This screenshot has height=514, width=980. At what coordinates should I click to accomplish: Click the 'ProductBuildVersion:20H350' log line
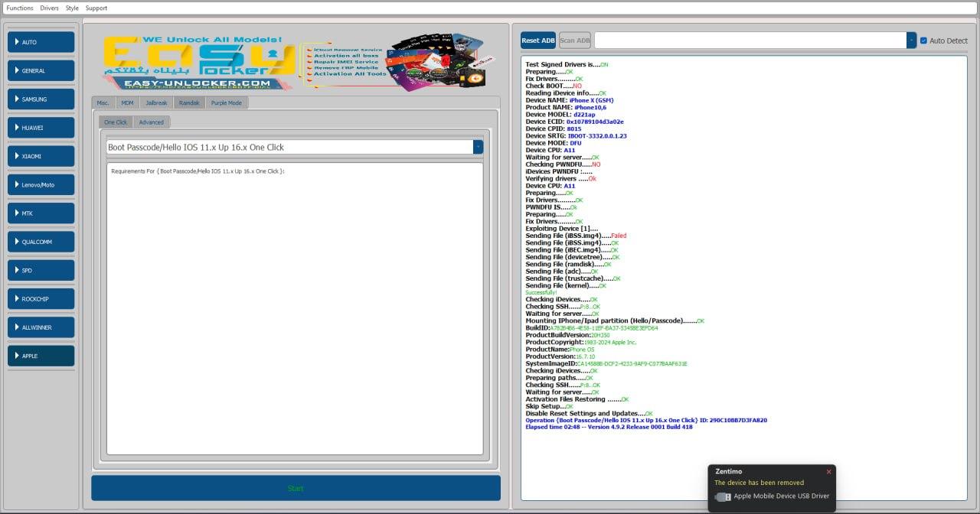[567, 335]
